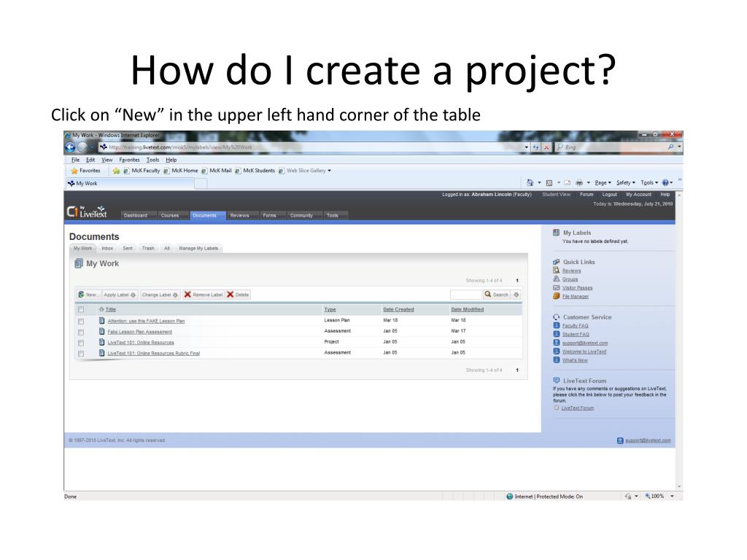Open the Safety dropdown in command bar
747x560 pixels.
[x=625, y=182]
